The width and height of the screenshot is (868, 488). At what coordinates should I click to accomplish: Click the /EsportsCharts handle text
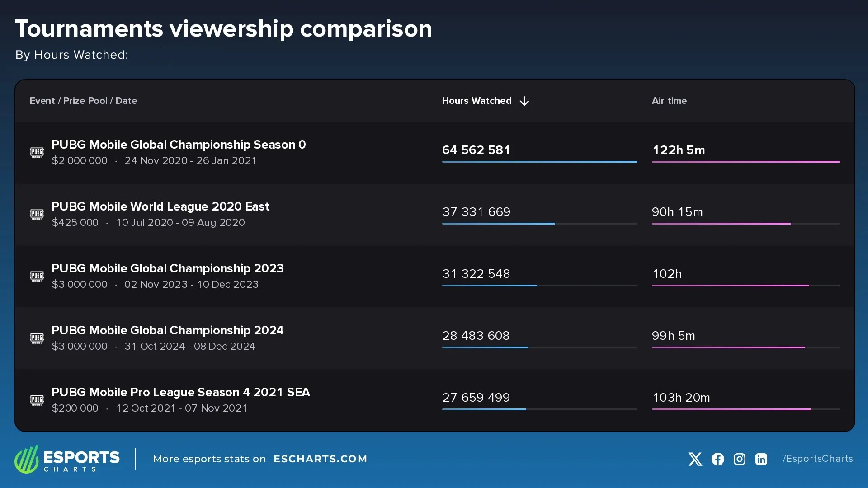[818, 459]
